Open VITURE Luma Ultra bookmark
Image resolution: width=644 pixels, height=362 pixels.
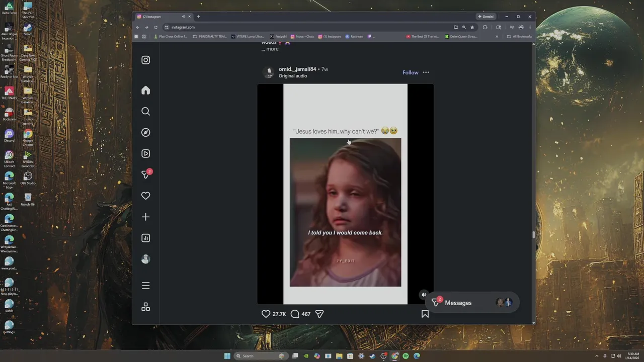[x=248, y=37]
